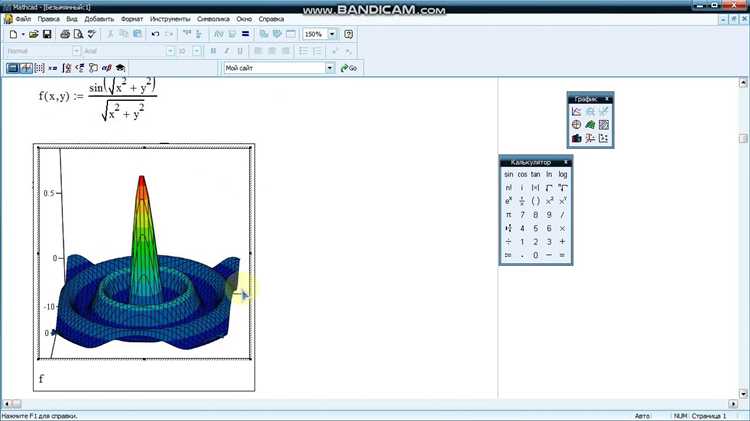Open the Calculus integral palette button
This screenshot has height=421, width=750.
click(66, 68)
